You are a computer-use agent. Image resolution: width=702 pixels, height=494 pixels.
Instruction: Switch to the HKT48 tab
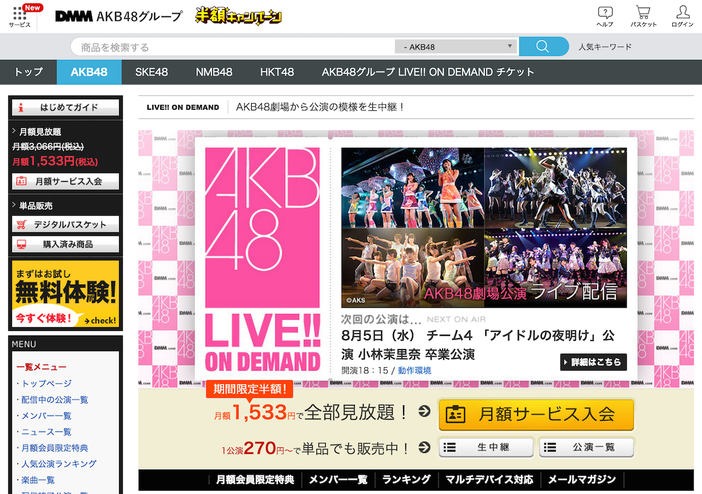coord(277,72)
